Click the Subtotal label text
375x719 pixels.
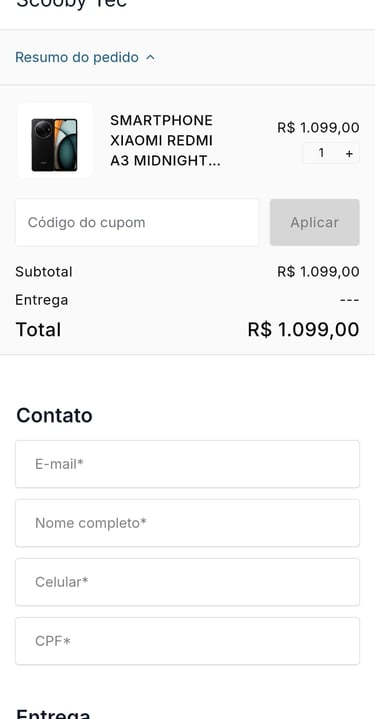44,271
